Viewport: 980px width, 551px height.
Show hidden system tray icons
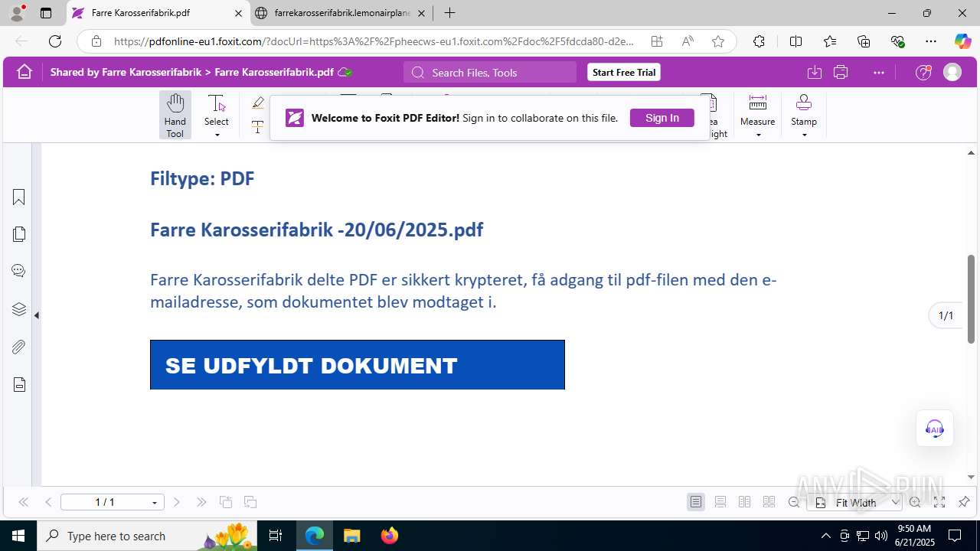click(825, 536)
